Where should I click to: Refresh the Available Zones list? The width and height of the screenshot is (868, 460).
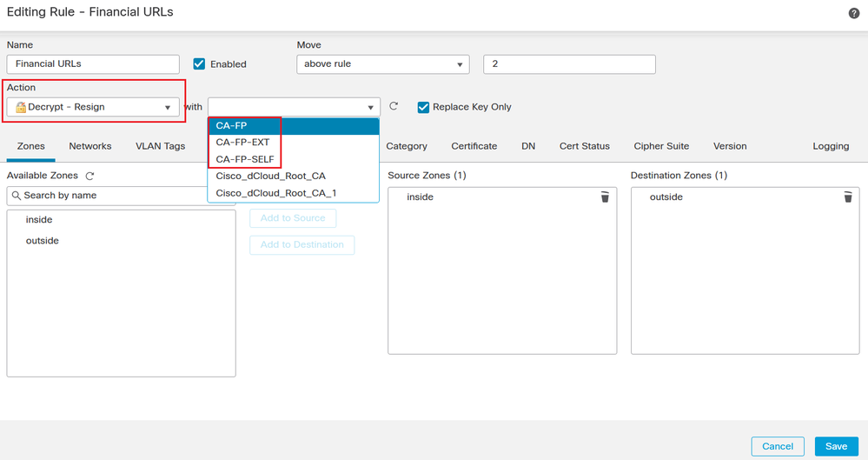(x=89, y=176)
